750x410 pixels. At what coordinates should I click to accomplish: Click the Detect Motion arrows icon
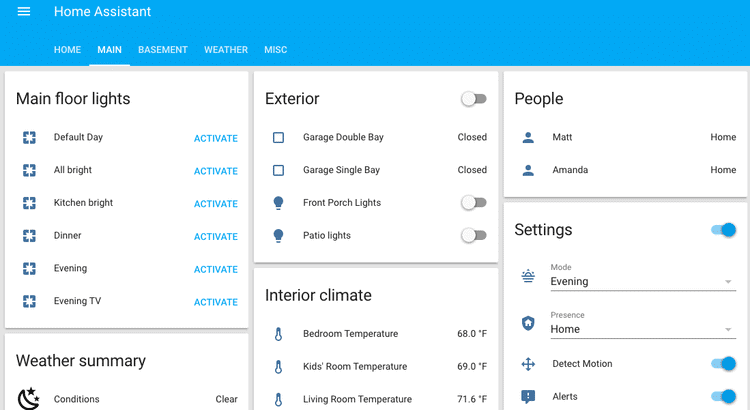(x=528, y=364)
